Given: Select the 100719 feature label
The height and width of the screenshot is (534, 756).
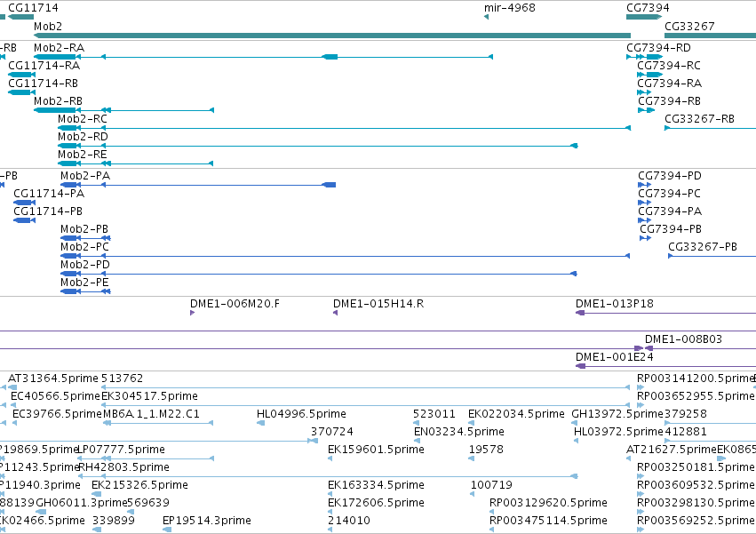Looking at the screenshot, I should click(x=491, y=485).
